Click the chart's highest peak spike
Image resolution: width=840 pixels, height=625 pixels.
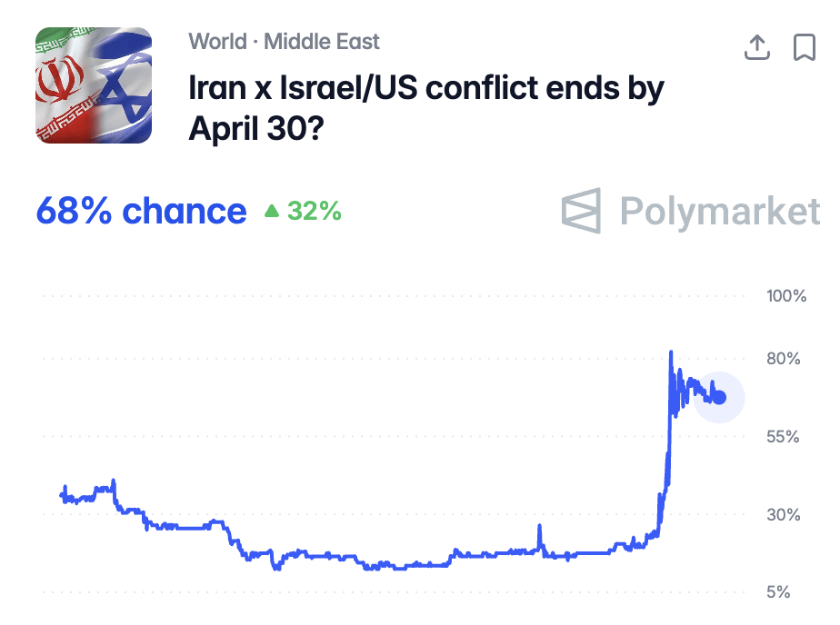point(671,352)
